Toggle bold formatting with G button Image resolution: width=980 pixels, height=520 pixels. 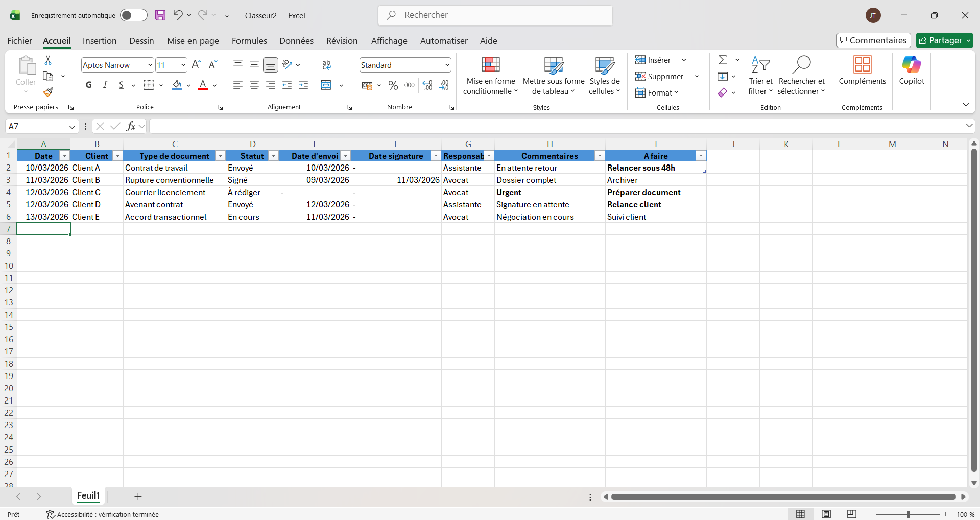[x=89, y=85]
